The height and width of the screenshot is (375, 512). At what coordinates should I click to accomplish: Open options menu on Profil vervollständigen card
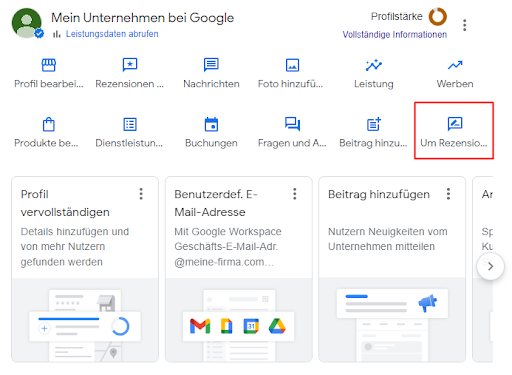coord(141,194)
